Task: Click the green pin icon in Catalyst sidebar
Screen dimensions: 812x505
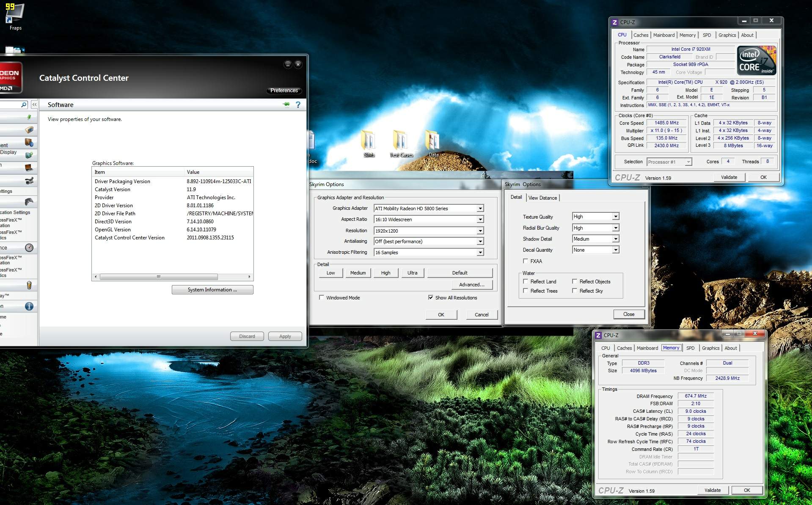Action: click(x=29, y=117)
